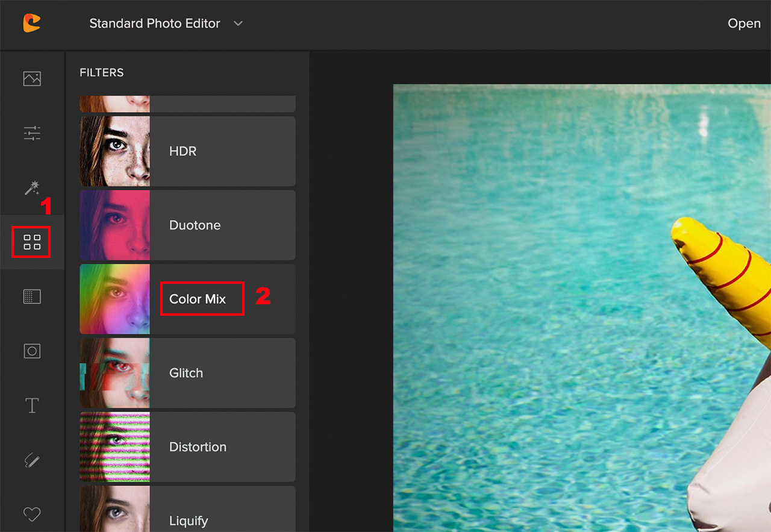Viewport: 771px width, 532px height.
Task: Open Favorites with the heart icon
Action: click(x=31, y=513)
